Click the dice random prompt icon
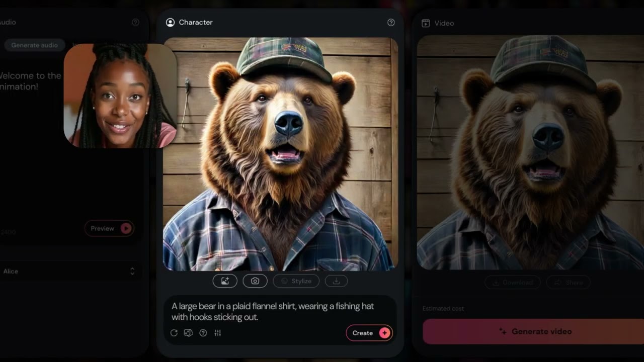The width and height of the screenshot is (644, 362). coord(189,333)
